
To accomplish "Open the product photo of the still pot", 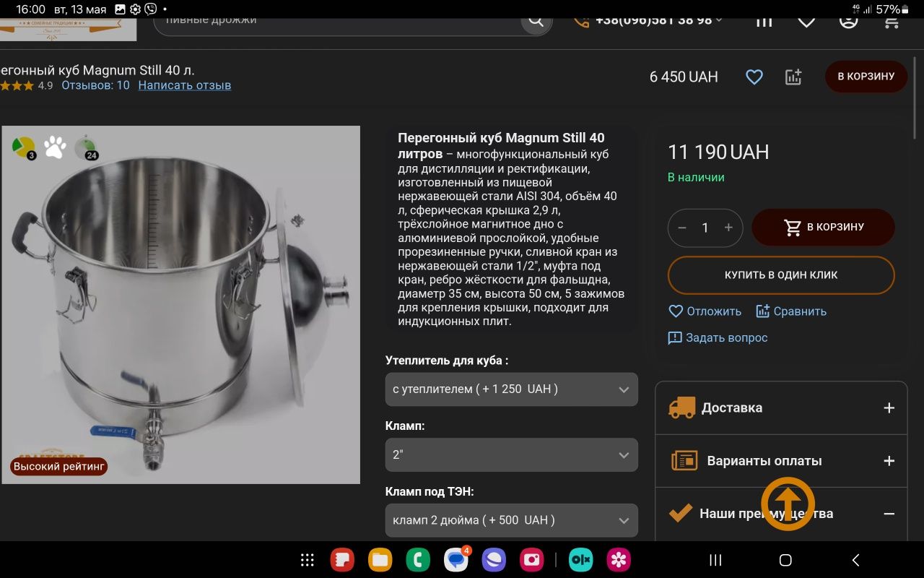I will pos(180,305).
